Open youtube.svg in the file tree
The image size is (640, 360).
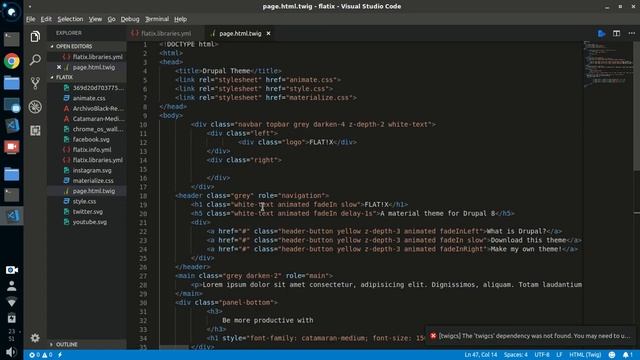pos(90,222)
